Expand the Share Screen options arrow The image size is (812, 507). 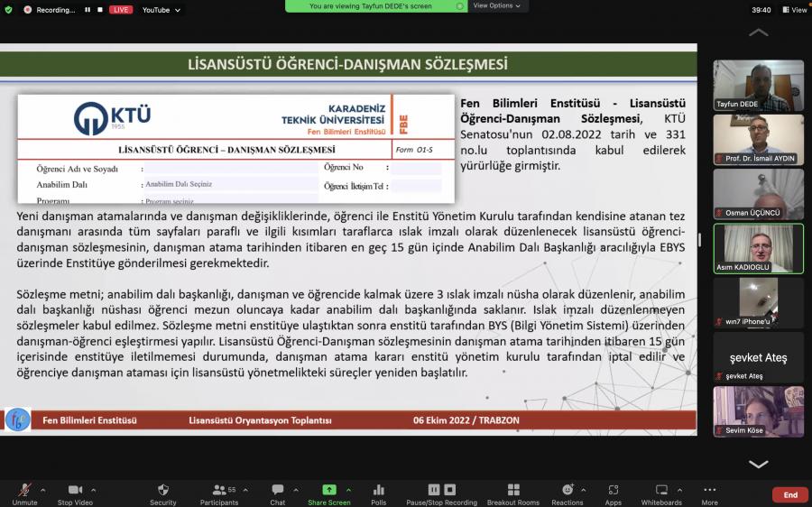[348, 490]
